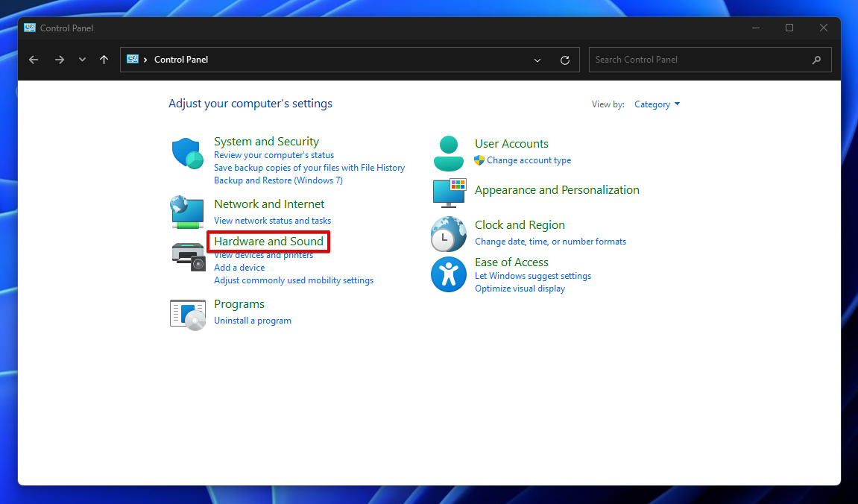Image resolution: width=858 pixels, height=504 pixels.
Task: Go up one level with the up arrow
Action: point(104,60)
